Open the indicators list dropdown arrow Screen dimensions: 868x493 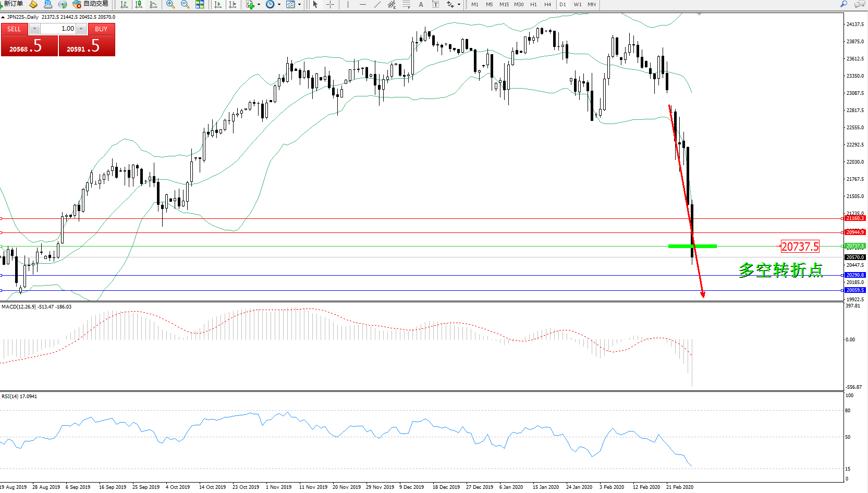pyautogui.click(x=259, y=5)
